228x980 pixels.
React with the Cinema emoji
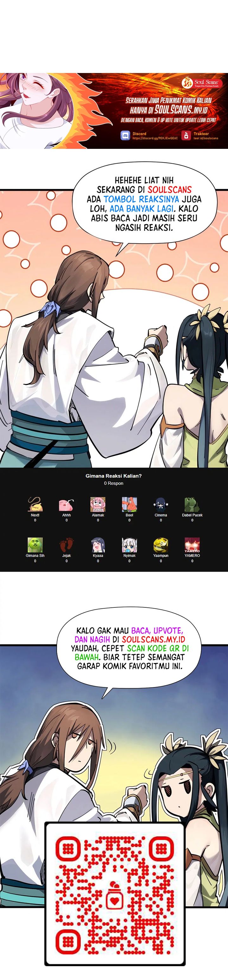point(161,504)
